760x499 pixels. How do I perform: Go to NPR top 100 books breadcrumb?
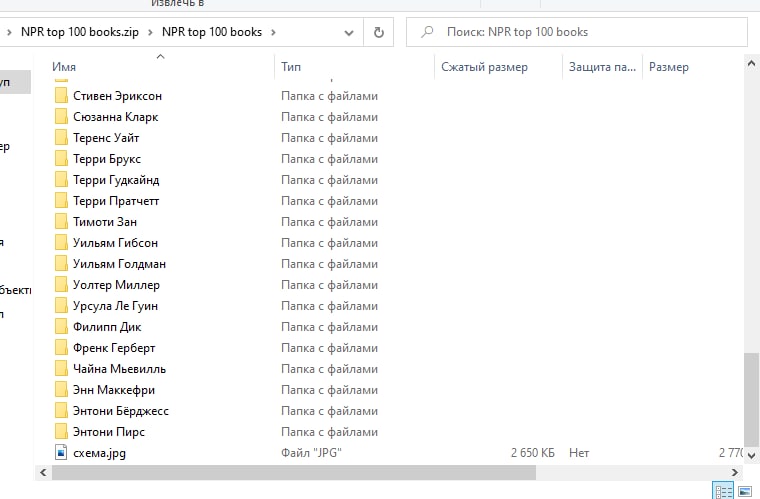[212, 32]
